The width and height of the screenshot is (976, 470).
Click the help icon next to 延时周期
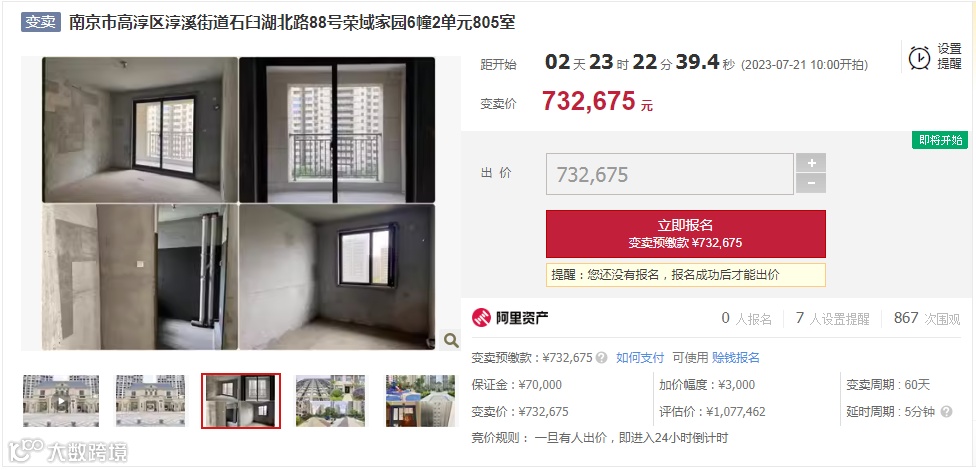pyautogui.click(x=946, y=412)
